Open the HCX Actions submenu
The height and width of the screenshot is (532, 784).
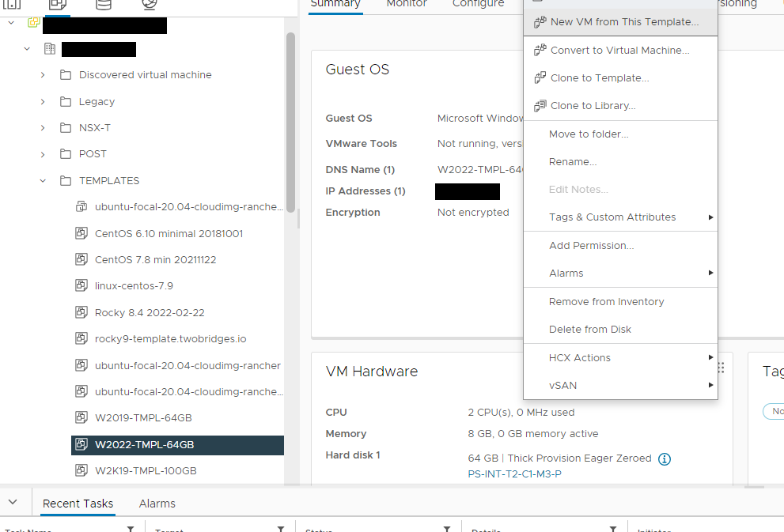click(x=620, y=357)
